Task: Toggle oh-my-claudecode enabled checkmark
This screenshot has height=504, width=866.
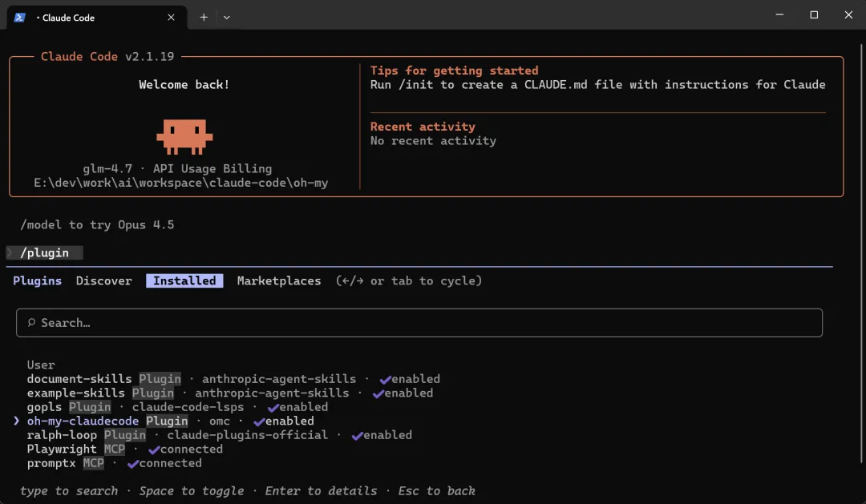Action: click(259, 421)
